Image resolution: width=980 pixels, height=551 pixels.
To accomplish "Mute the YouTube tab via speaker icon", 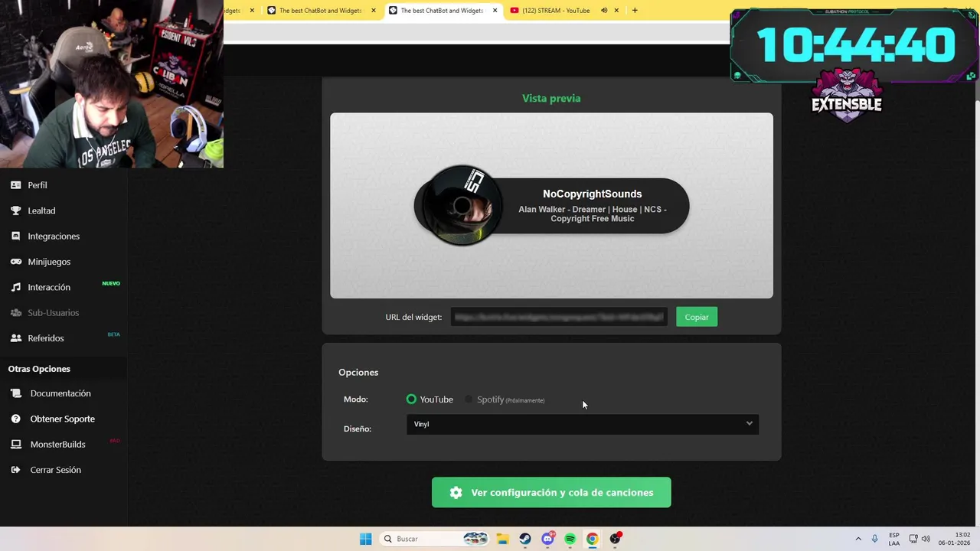I will (x=604, y=11).
